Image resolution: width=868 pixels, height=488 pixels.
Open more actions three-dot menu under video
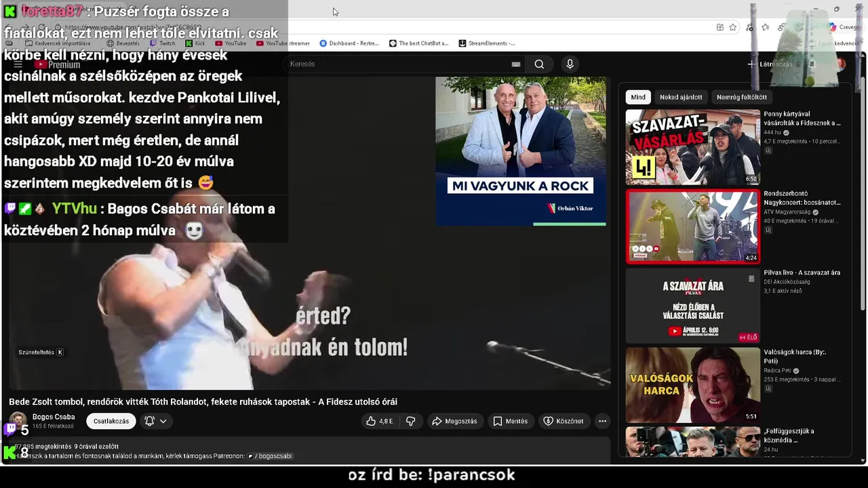tap(602, 421)
